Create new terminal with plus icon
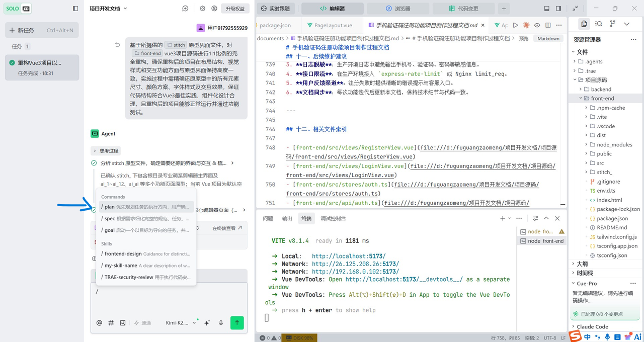 point(502,218)
